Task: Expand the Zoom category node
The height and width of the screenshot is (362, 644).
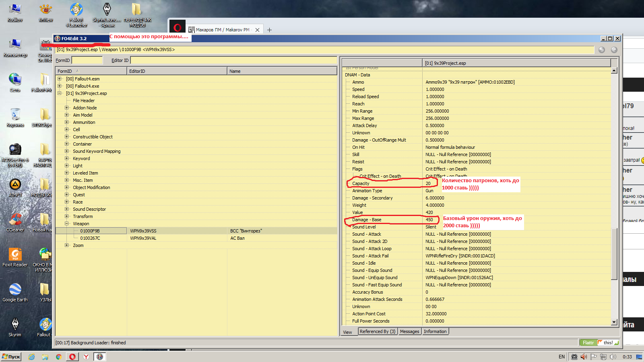Action: 67,245
